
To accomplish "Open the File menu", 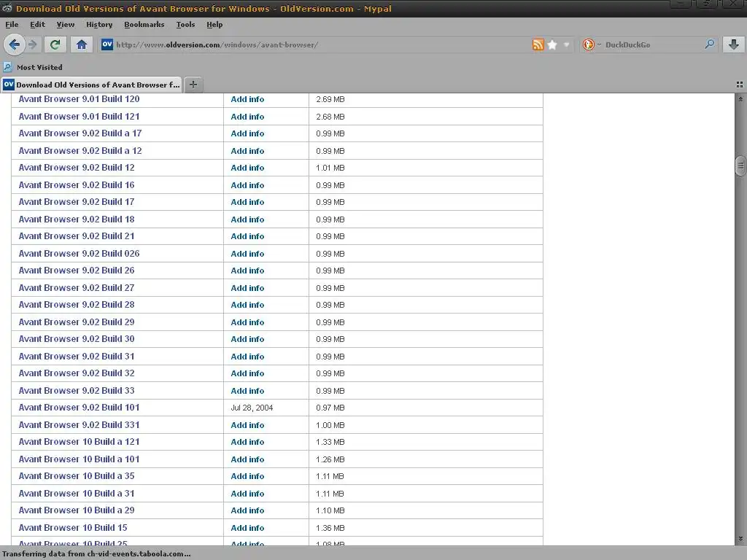I will [x=12, y=24].
